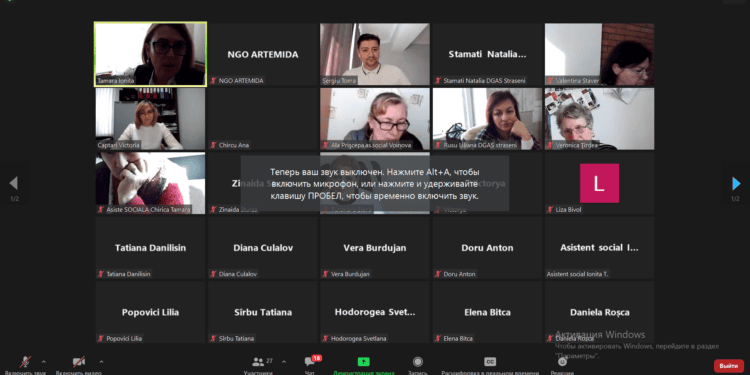
Task: Open the Reactions icon in toolbar
Action: [x=562, y=362]
